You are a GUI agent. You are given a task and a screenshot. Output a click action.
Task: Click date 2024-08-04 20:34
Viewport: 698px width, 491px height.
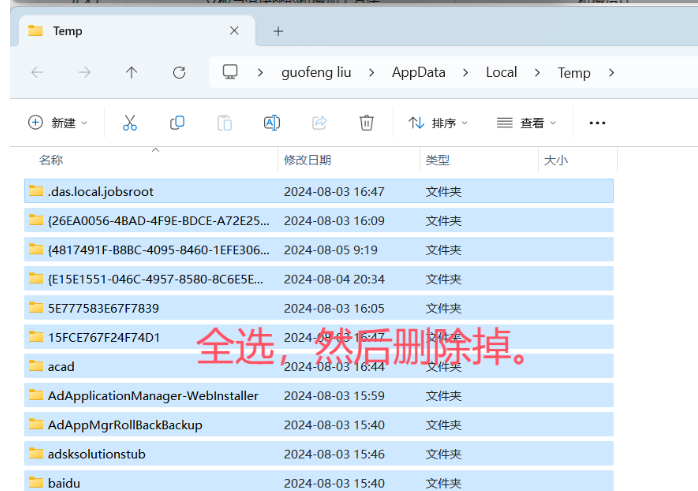[x=334, y=279]
